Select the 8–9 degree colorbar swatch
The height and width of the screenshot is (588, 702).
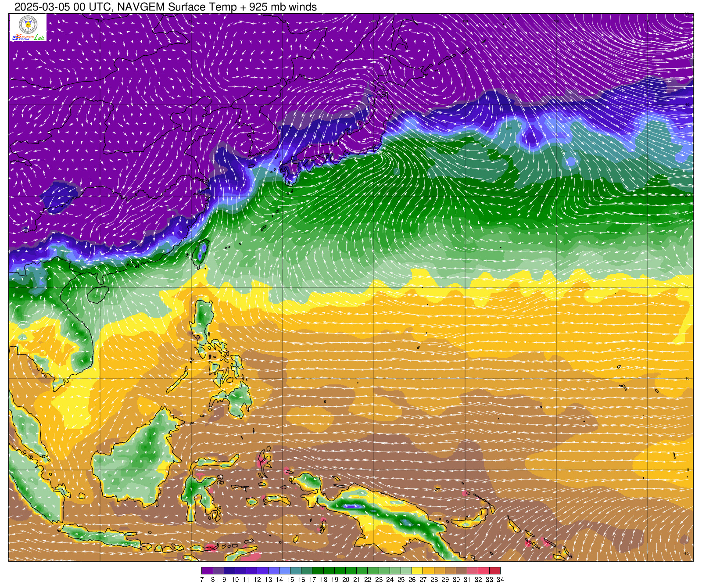(218, 571)
